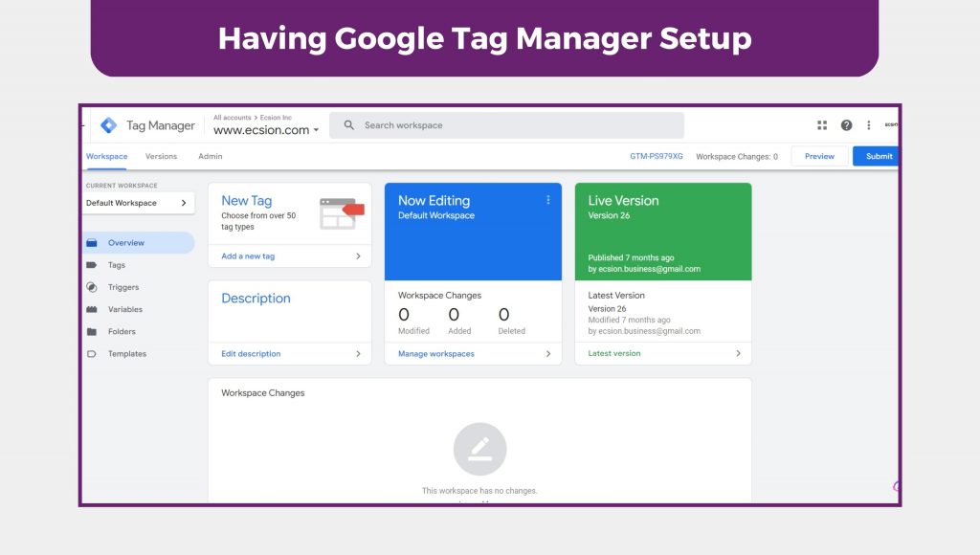Expand the Default Workspace selector
This screenshot has width=980, height=555.
click(138, 203)
